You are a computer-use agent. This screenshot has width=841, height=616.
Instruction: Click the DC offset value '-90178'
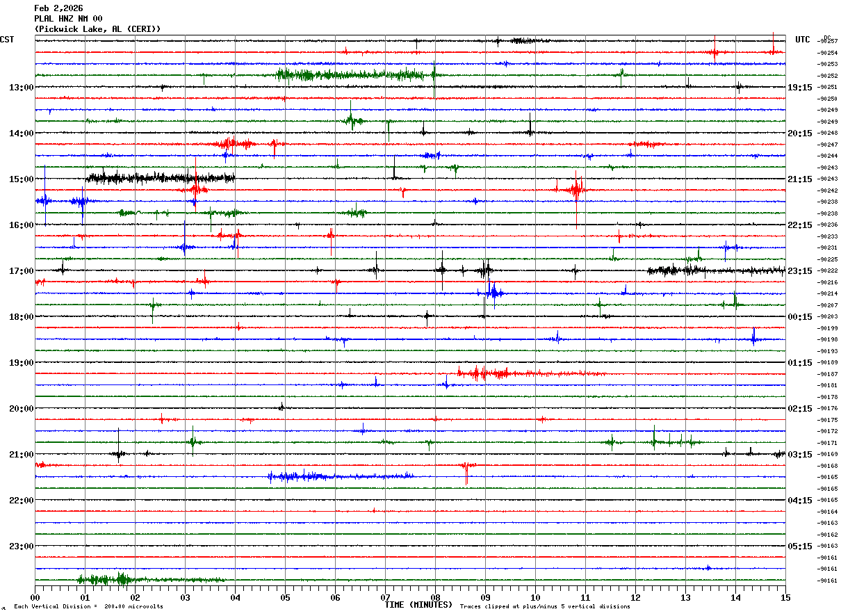[x=828, y=397]
